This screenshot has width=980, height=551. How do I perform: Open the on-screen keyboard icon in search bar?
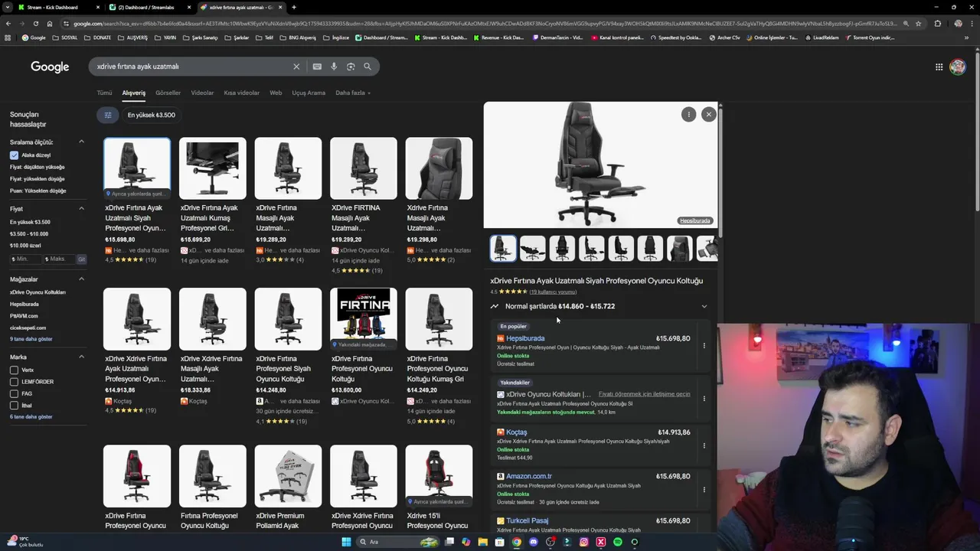pos(317,67)
